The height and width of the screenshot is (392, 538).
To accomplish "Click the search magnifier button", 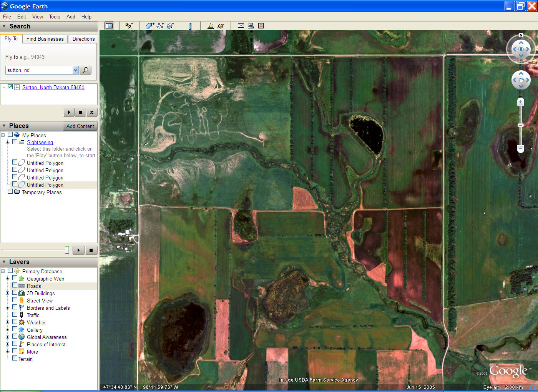I will point(86,70).
